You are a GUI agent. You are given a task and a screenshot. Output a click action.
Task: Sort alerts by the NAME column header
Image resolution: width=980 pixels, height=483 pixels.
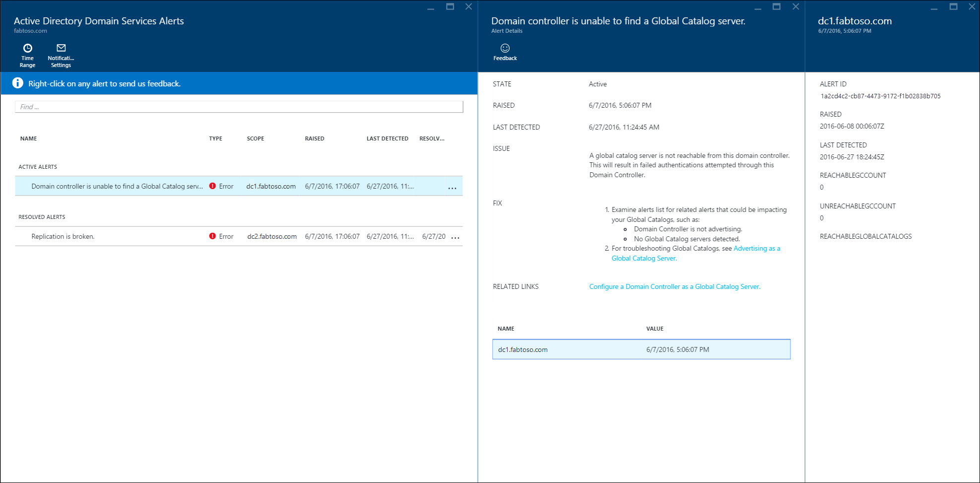click(x=28, y=138)
